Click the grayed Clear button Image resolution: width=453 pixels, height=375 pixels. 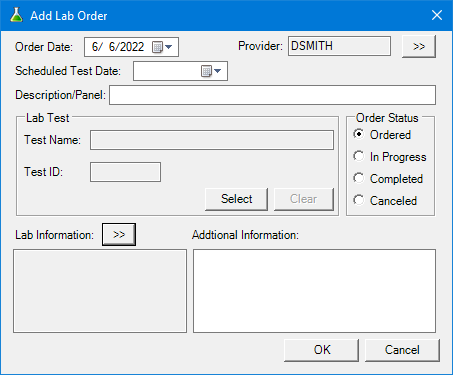303,199
